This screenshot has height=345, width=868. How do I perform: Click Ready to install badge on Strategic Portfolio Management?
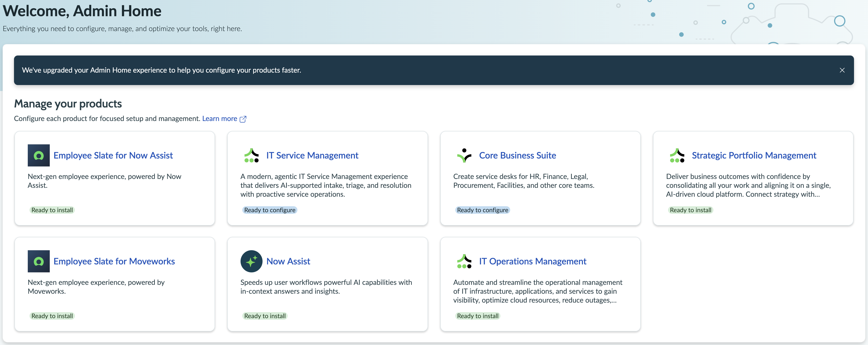pos(691,210)
